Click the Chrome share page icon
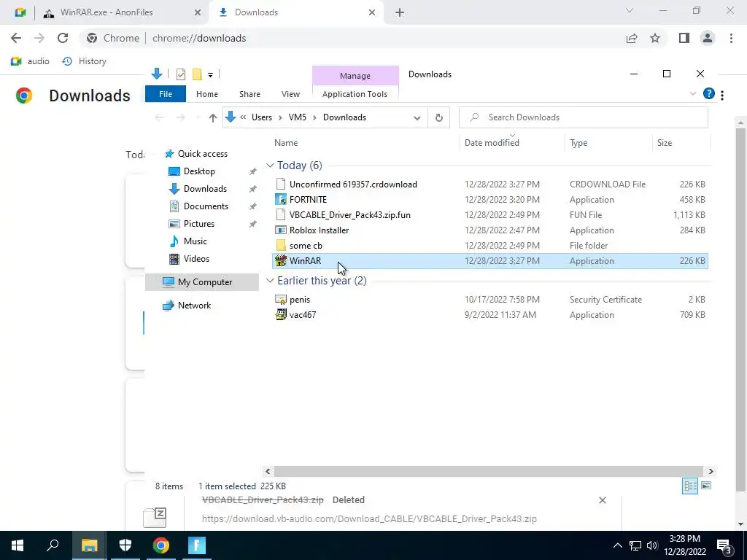 [632, 38]
